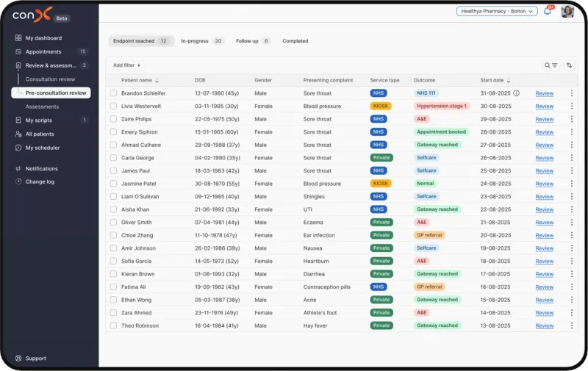Image resolution: width=588 pixels, height=371 pixels.
Task: Click Add filter plus button
Action: [x=126, y=65]
